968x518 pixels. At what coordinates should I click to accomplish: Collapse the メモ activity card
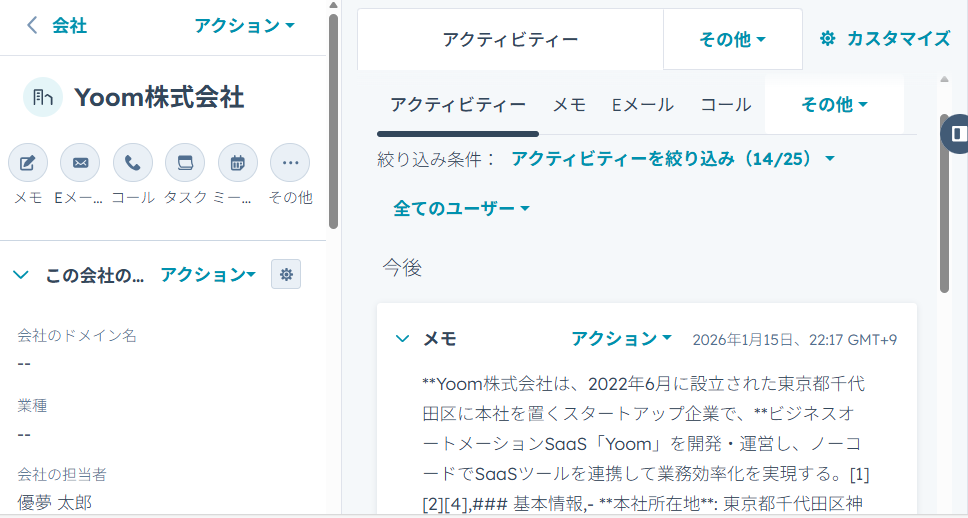[403, 338]
